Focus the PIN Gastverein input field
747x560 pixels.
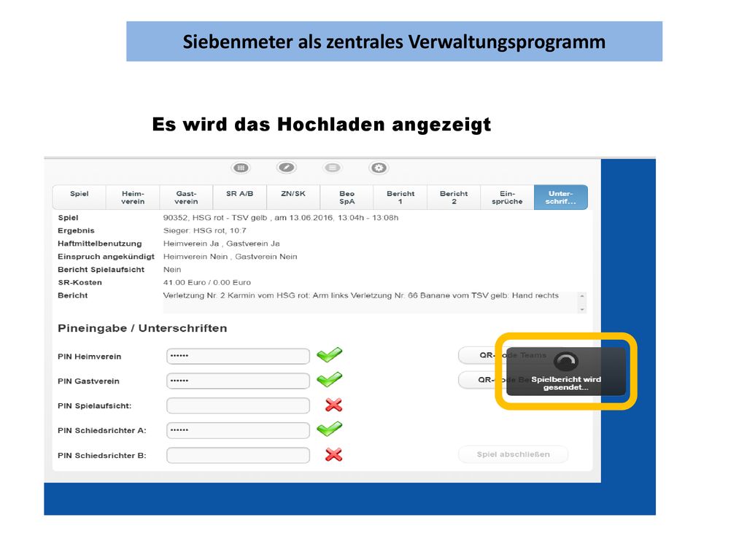point(239,381)
